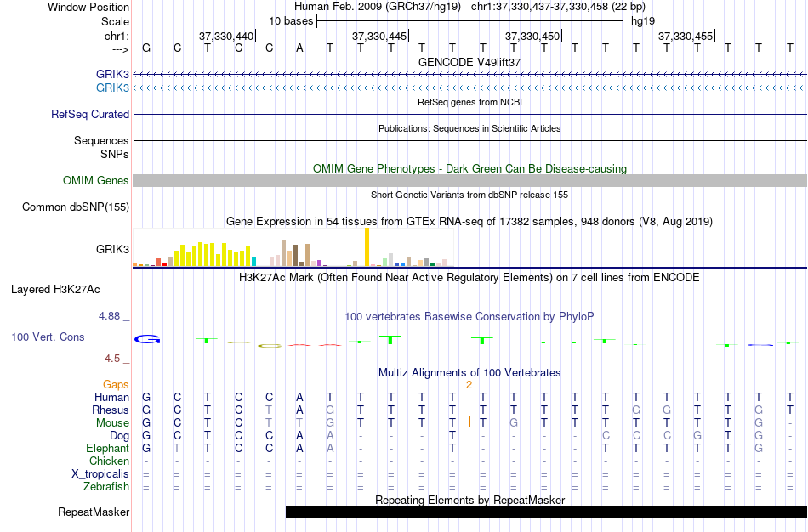Click the RefSeq genes from NCBI title

[469, 102]
